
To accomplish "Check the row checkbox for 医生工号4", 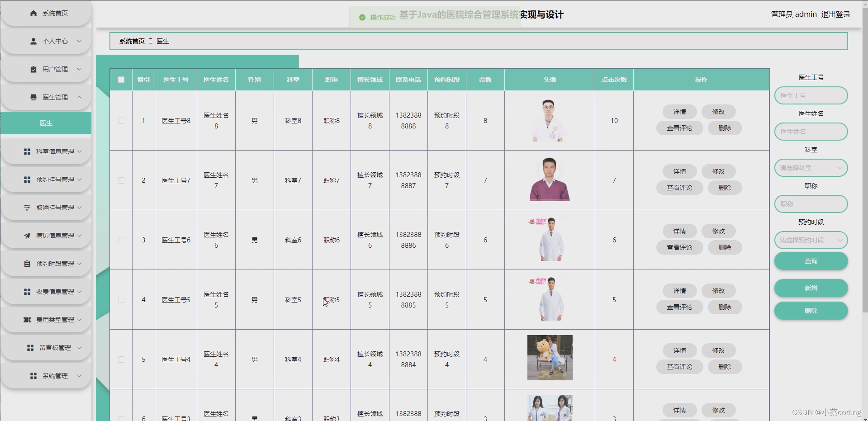I will [121, 360].
